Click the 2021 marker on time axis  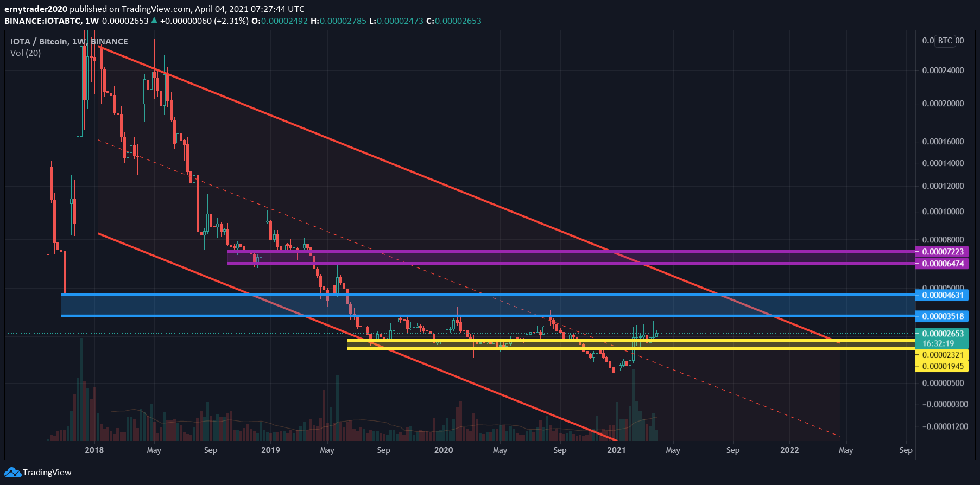click(616, 450)
